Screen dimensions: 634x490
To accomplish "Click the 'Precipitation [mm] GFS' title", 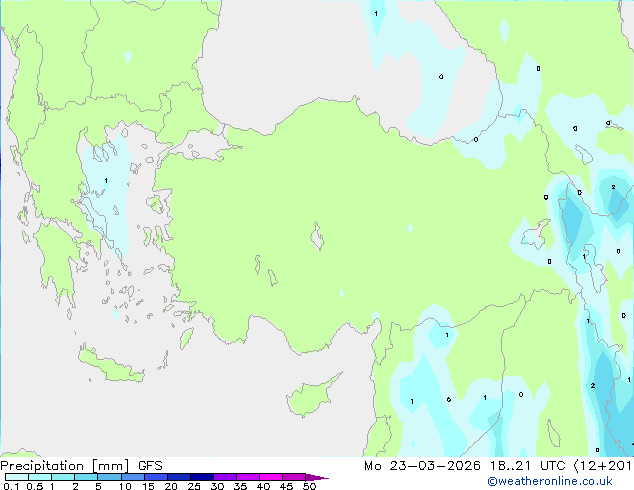I will [81, 466].
